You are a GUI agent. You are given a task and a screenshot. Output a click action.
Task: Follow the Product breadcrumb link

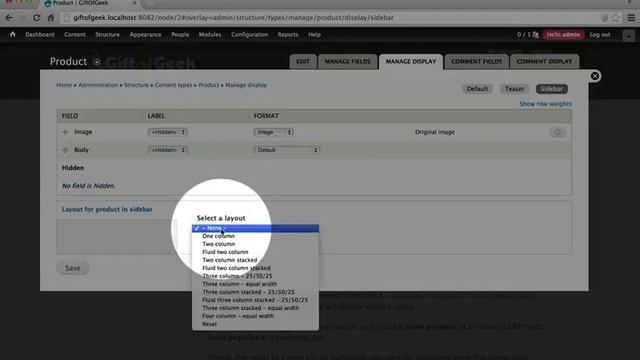click(209, 85)
